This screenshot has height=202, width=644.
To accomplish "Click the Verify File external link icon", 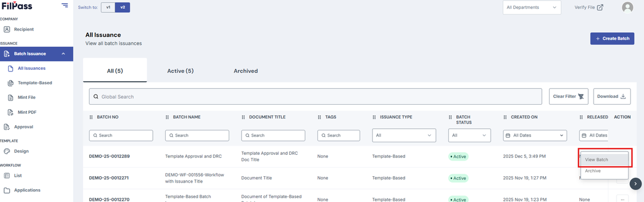I will point(601,8).
